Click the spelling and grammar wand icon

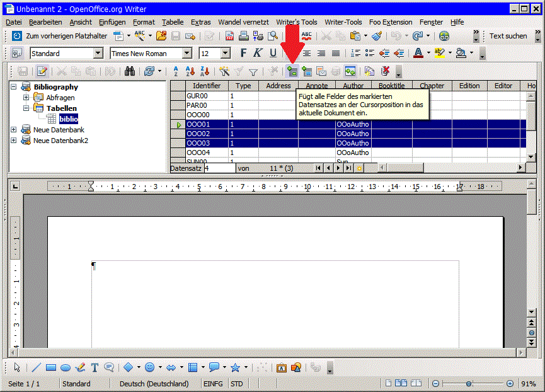tap(139, 36)
